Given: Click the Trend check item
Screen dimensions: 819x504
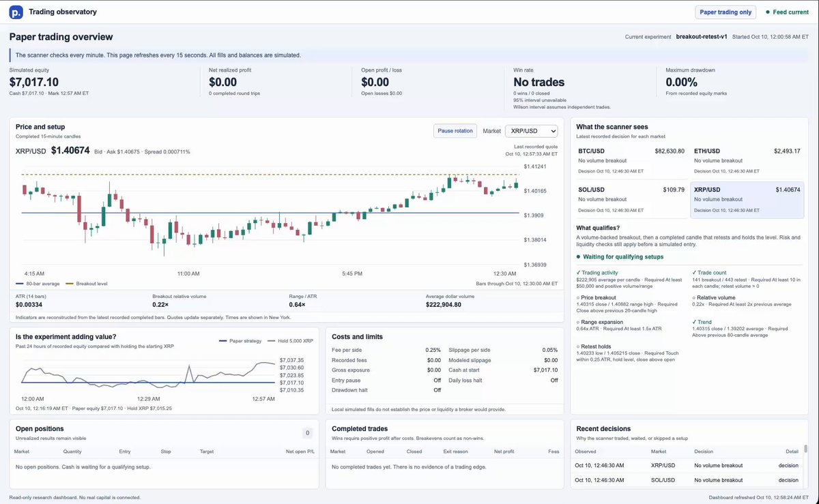Looking at the screenshot, I should [x=747, y=329].
